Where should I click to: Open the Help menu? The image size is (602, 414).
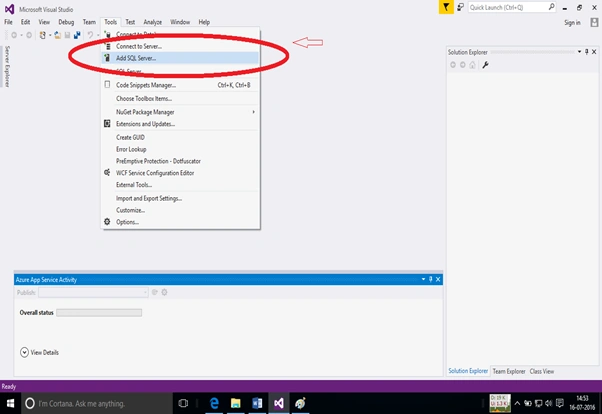(x=204, y=22)
